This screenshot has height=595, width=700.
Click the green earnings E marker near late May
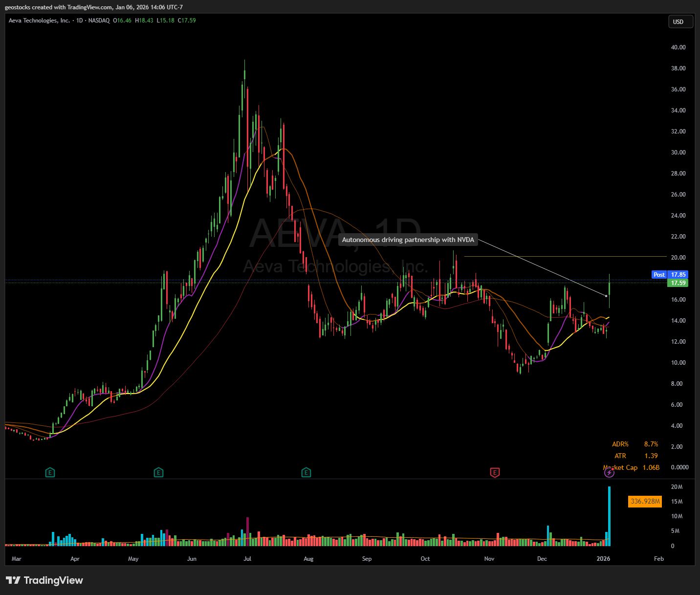158,472
